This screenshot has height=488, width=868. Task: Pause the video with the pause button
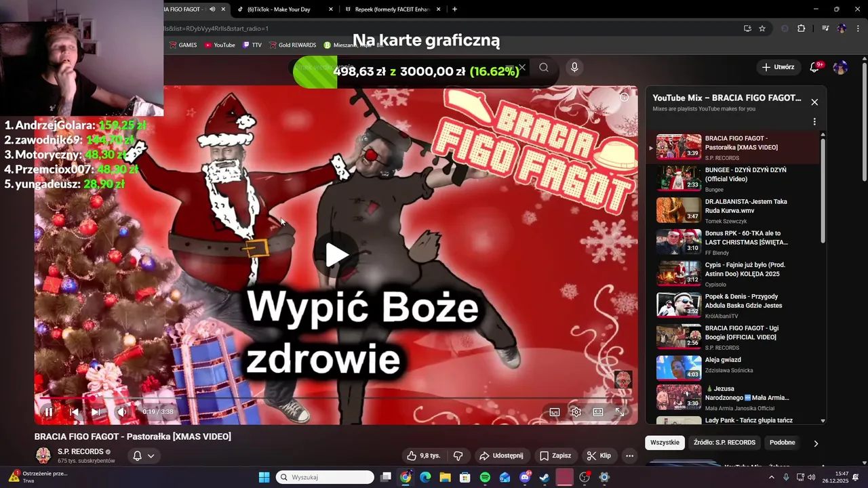[x=49, y=411]
